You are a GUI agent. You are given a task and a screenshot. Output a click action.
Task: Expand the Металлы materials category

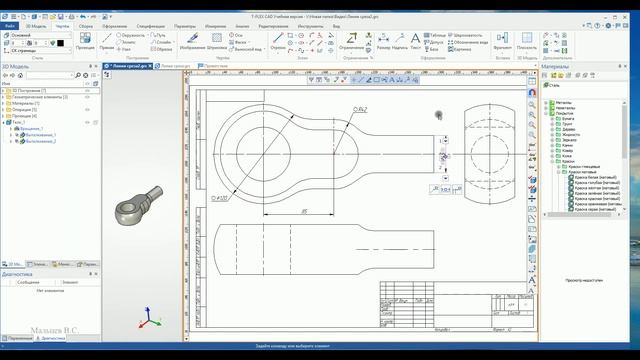546,102
